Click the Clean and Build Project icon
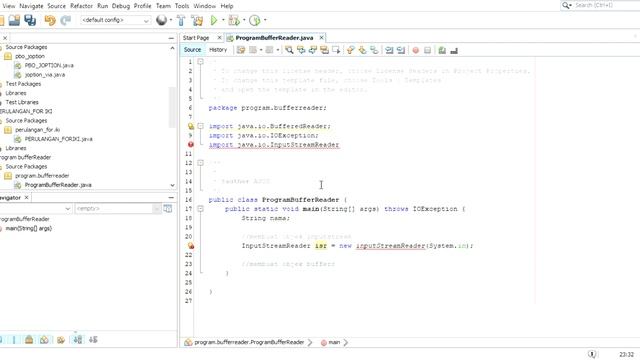Screen dimensions: 640x360 197,20
